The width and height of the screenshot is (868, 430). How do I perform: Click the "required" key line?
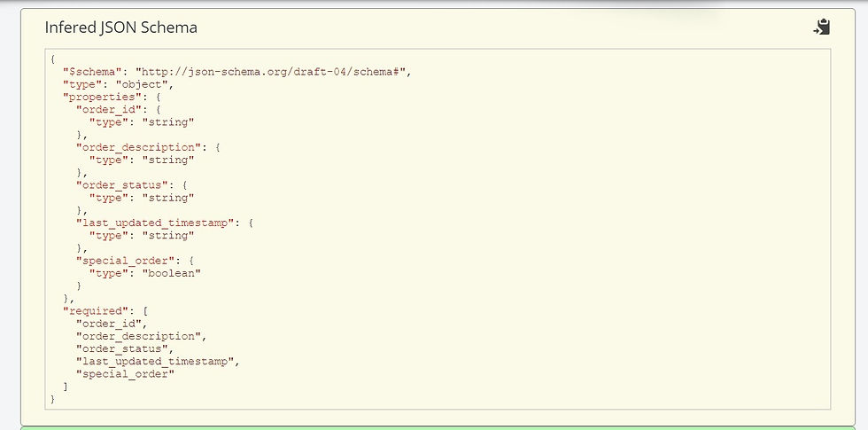tap(105, 311)
